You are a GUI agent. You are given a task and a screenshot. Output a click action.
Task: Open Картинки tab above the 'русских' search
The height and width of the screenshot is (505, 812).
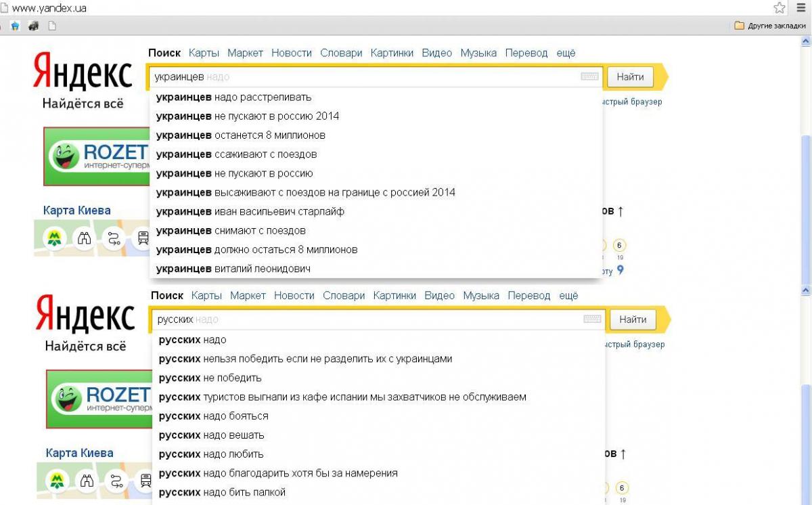click(394, 295)
